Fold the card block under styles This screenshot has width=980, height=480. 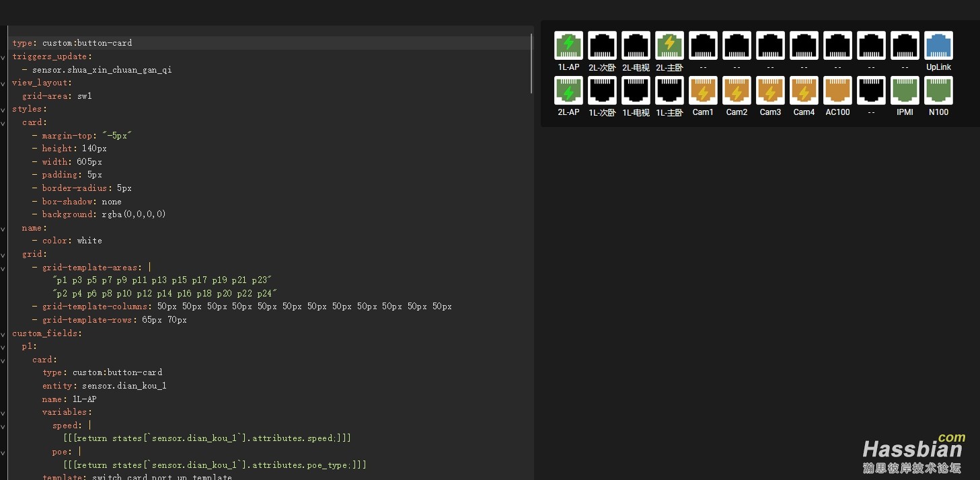point(3,123)
